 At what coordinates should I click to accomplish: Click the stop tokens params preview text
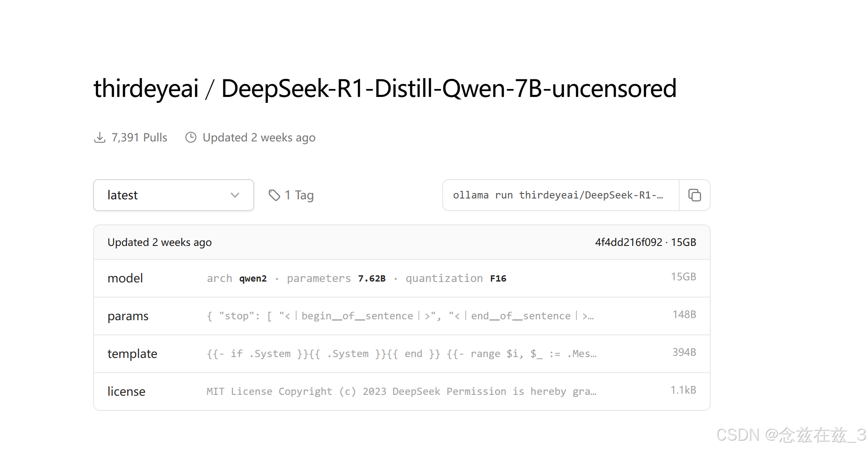[401, 316]
